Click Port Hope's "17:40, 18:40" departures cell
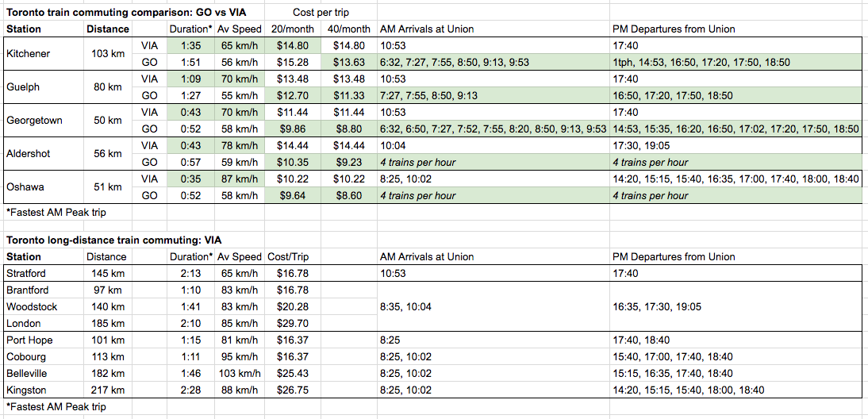The width and height of the screenshot is (868, 419). [x=639, y=340]
